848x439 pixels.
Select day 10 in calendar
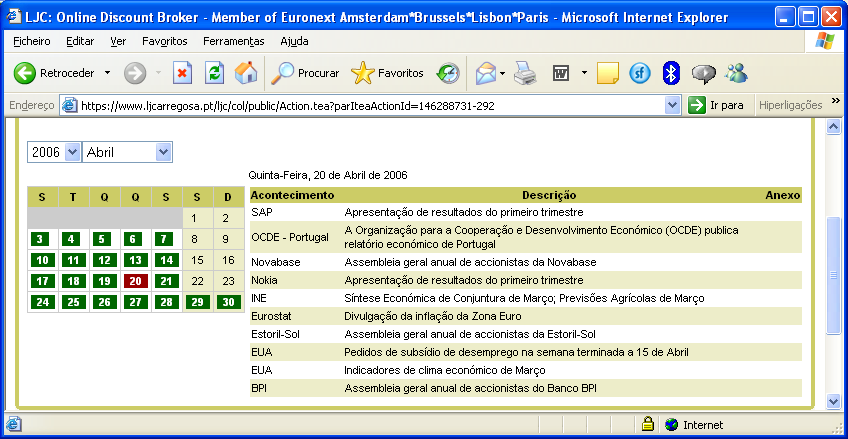(43, 260)
